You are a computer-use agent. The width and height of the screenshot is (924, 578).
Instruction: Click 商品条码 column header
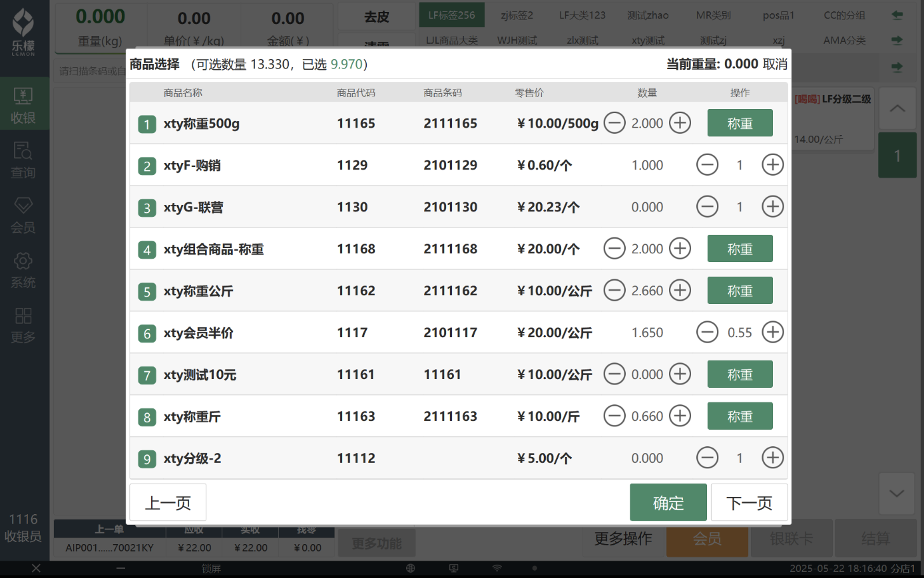[x=443, y=93]
